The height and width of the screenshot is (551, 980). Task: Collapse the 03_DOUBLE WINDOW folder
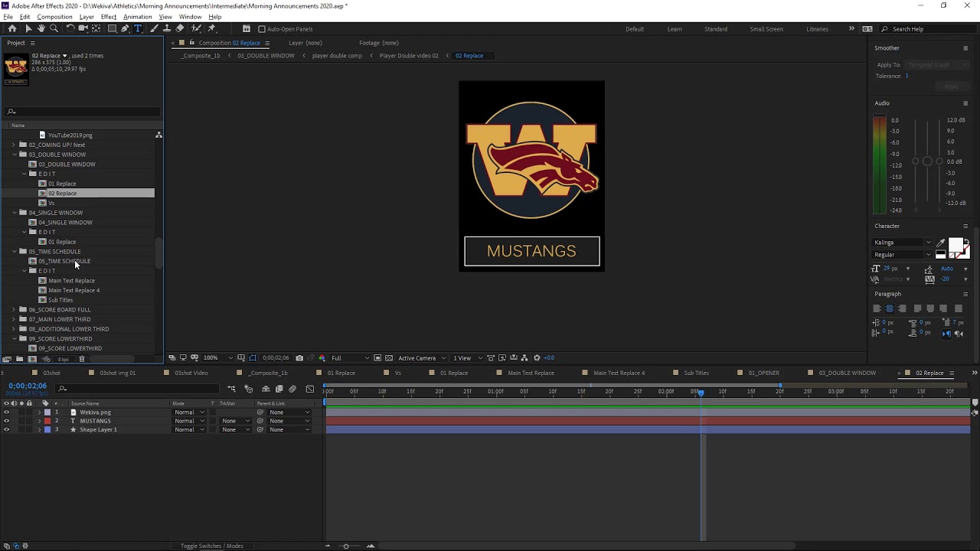tap(14, 155)
